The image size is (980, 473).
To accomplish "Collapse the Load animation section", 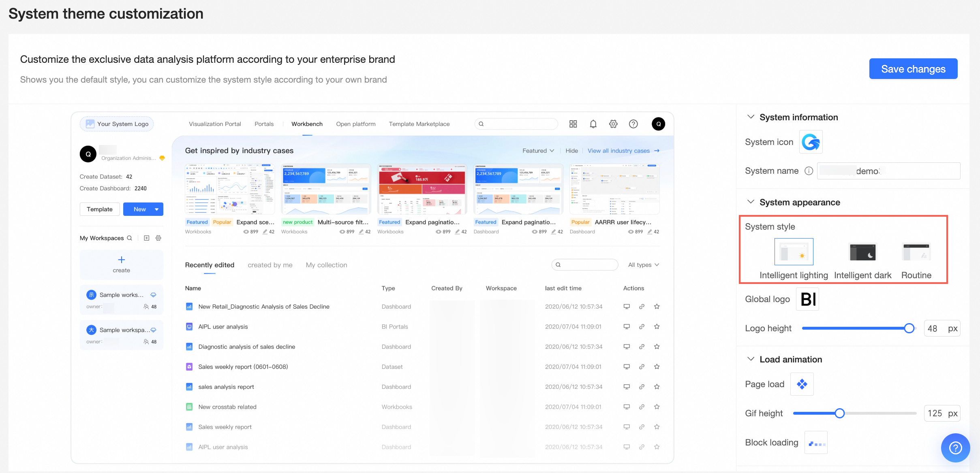I will point(751,359).
